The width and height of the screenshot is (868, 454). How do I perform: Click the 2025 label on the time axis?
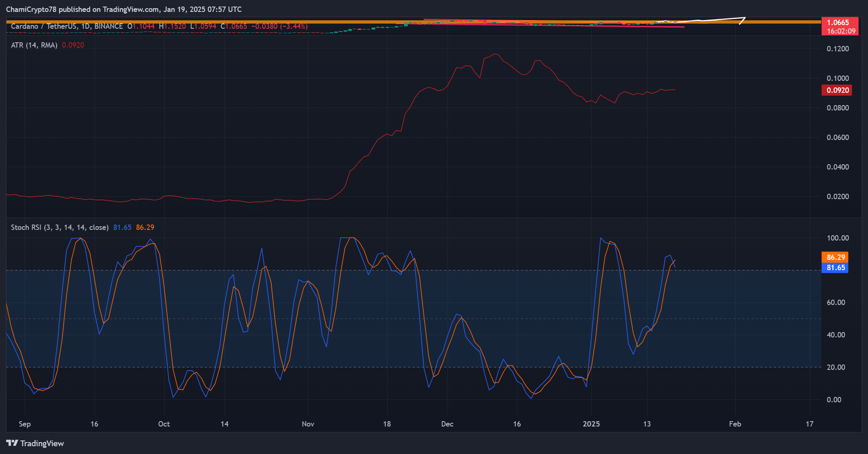point(591,424)
